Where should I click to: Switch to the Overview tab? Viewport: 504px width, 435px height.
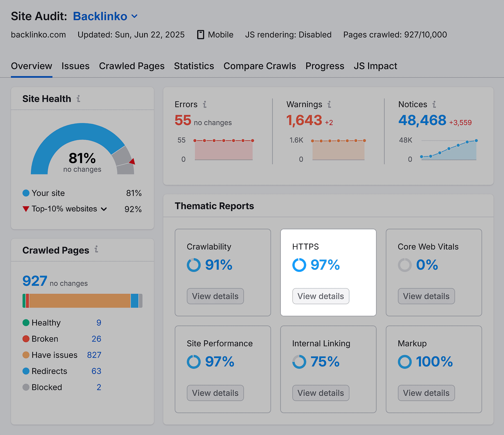coord(32,66)
